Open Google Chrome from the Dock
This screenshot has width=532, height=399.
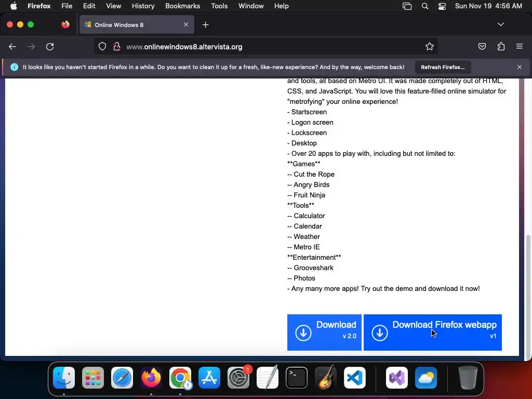pyautogui.click(x=180, y=377)
